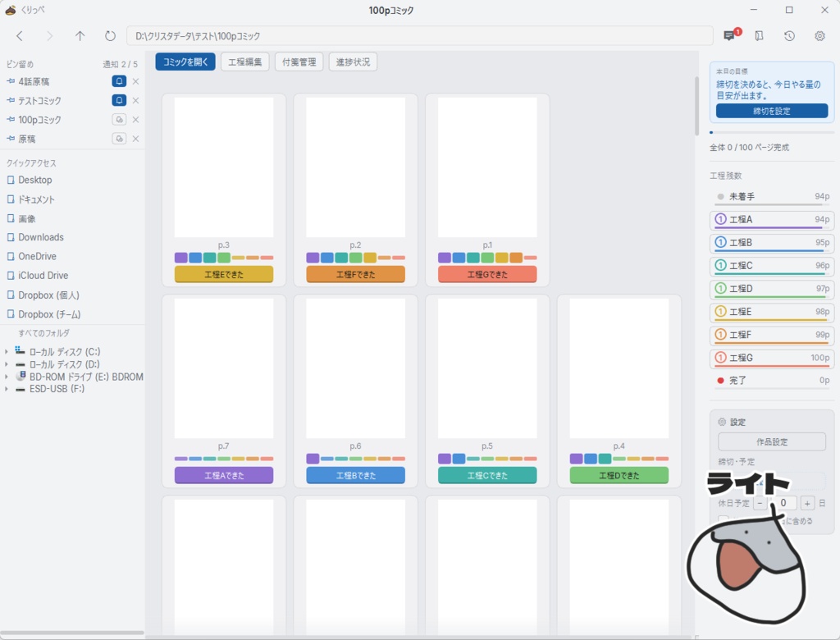Viewport: 840px width, 640px height.
Task: Filter by 未着手 in 工程残数
Action: pyautogui.click(x=772, y=197)
